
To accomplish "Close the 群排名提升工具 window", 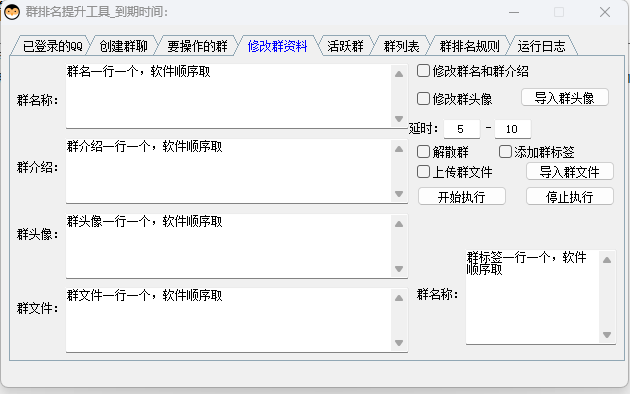I will point(605,12).
